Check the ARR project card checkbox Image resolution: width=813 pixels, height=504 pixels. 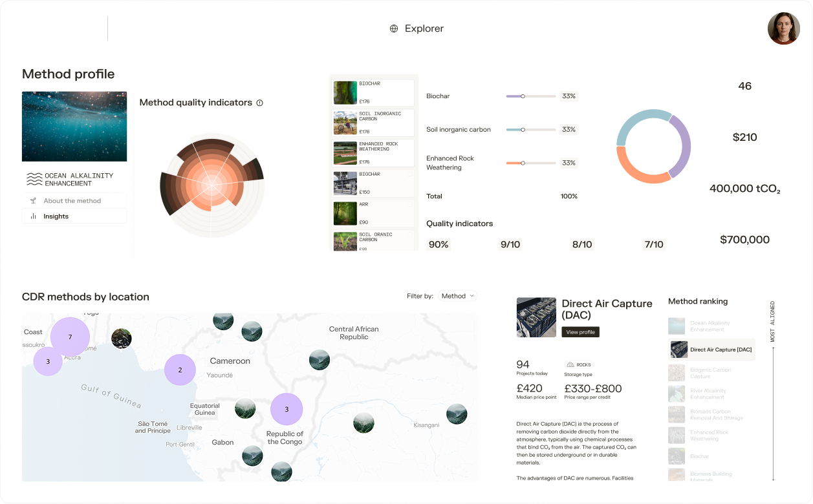(410, 205)
